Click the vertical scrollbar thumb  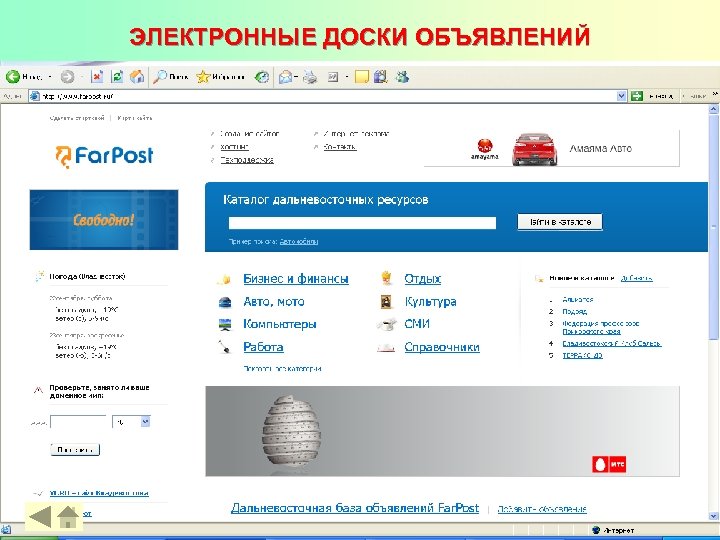(714, 228)
